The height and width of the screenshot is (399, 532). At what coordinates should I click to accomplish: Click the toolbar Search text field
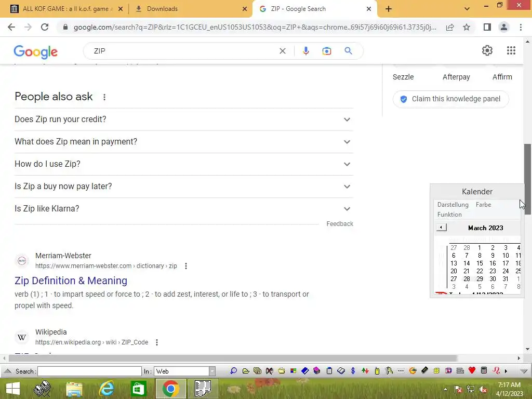coord(89,371)
